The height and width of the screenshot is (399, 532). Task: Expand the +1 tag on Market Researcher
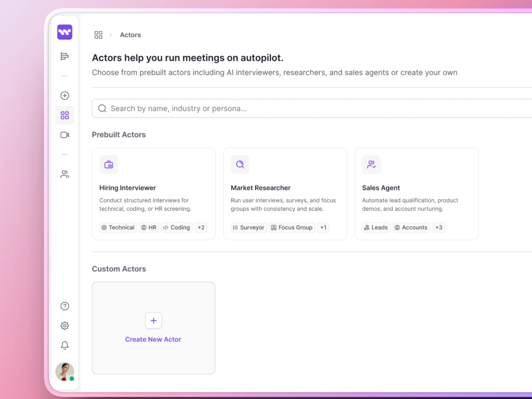tap(323, 227)
